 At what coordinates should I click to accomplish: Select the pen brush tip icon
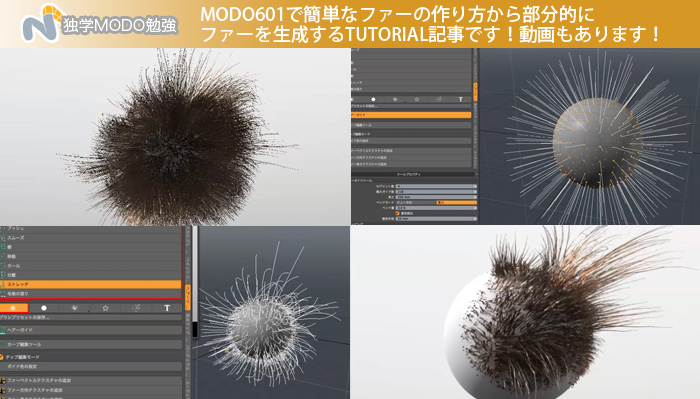[136, 308]
